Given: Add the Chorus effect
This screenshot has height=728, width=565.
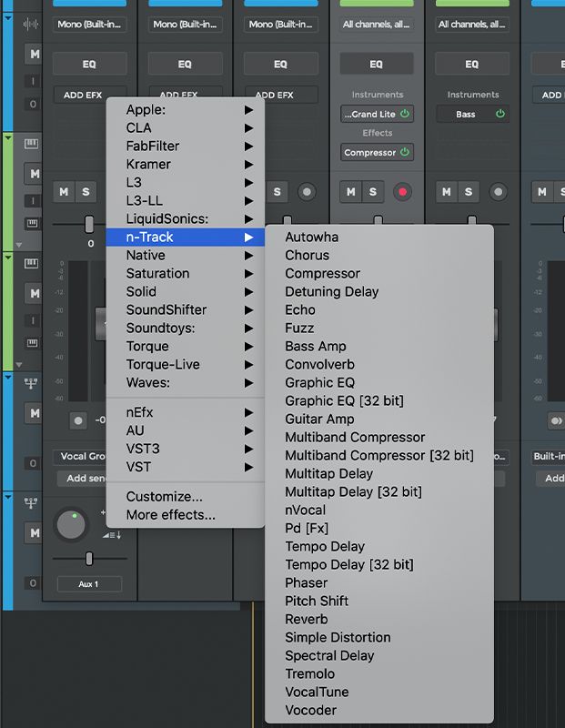Looking at the screenshot, I should pos(378,255).
